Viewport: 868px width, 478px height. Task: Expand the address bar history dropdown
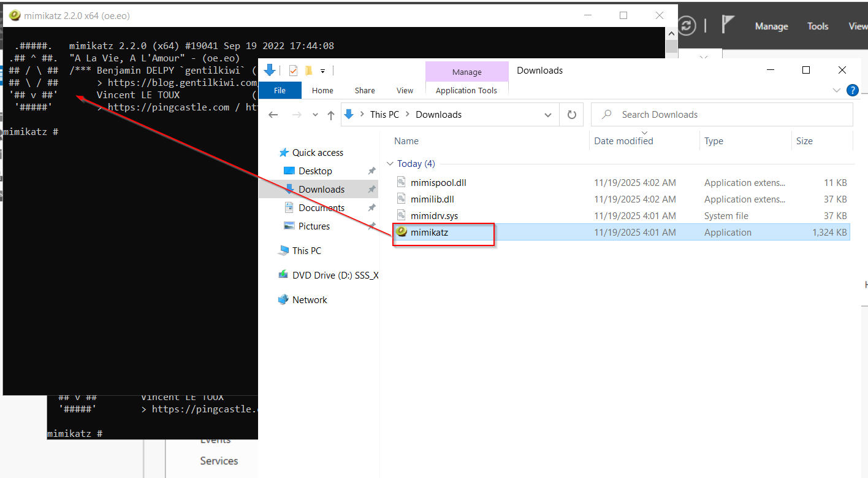pyautogui.click(x=548, y=115)
